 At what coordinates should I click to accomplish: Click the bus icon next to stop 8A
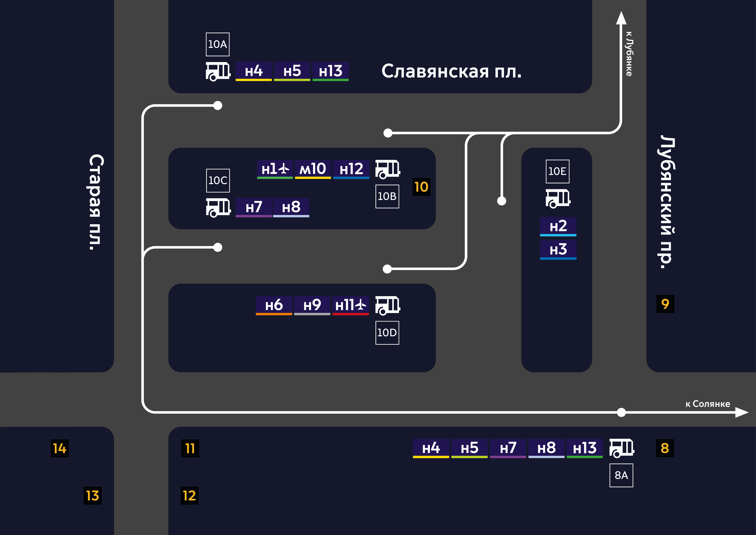tap(622, 448)
